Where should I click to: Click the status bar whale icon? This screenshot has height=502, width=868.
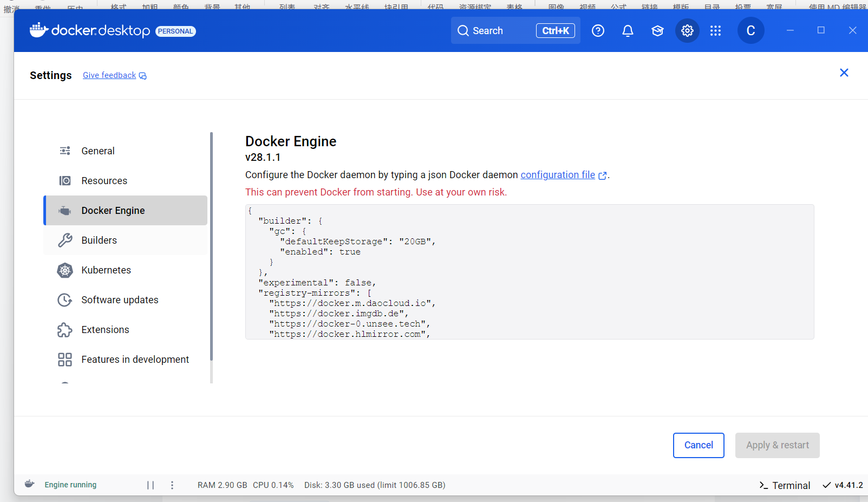pos(30,484)
